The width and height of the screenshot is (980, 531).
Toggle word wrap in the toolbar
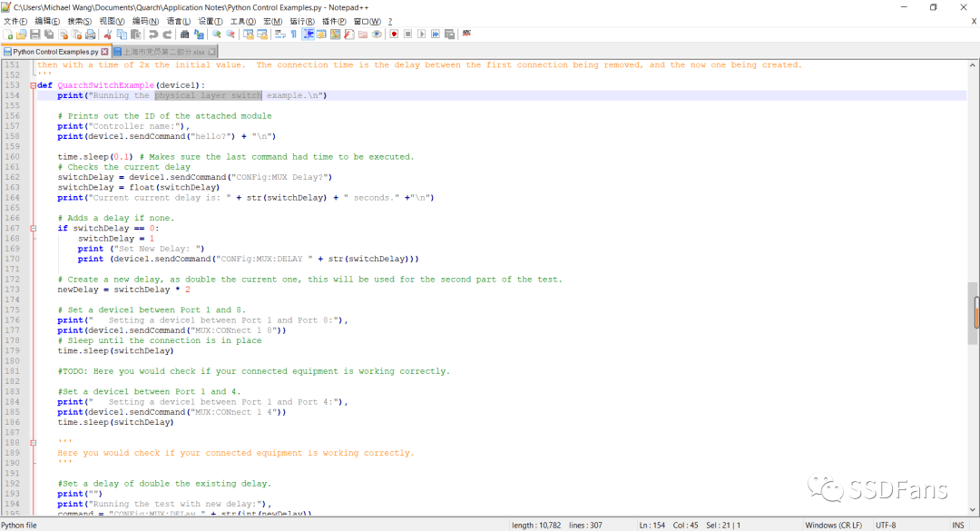279,34
